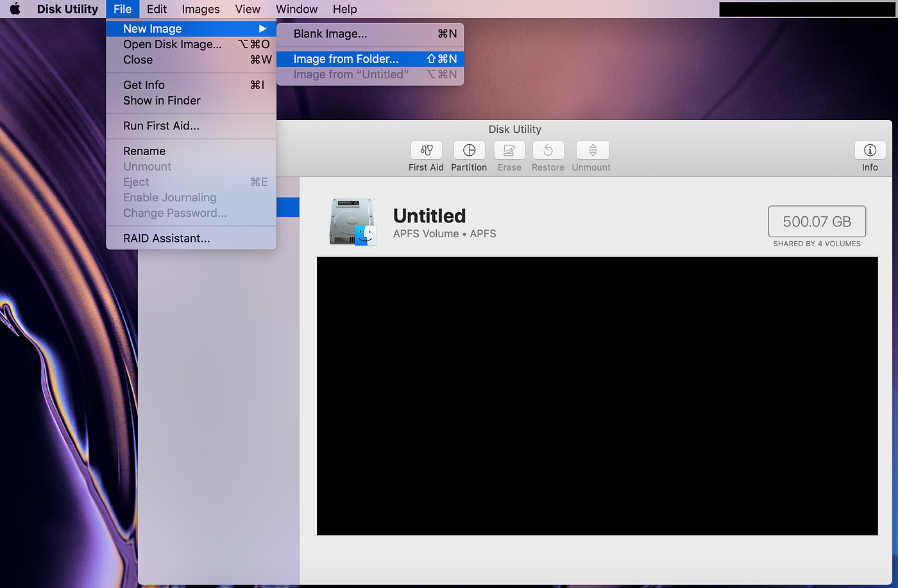The height and width of the screenshot is (588, 898).
Task: Close the File menu in menu bar
Action: pyautogui.click(x=123, y=9)
